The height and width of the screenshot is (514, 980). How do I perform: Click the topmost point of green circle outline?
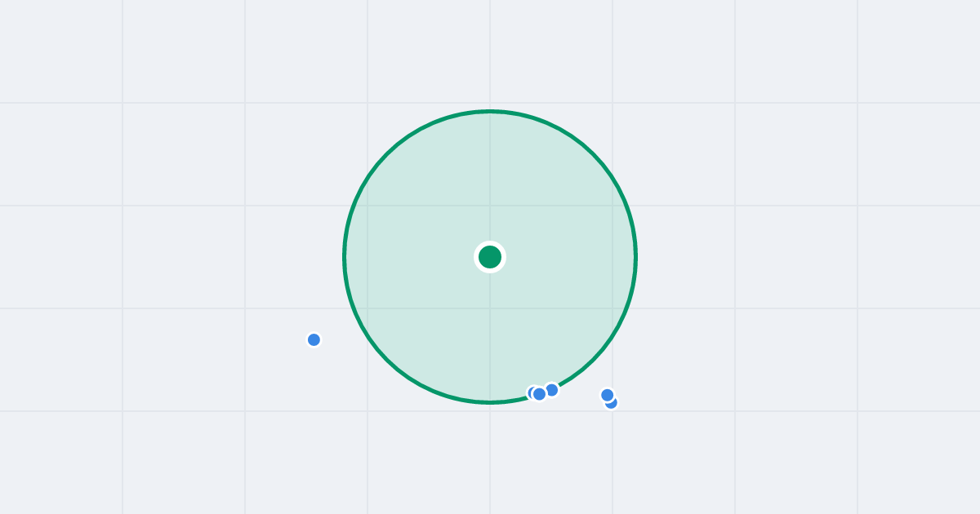(490, 111)
